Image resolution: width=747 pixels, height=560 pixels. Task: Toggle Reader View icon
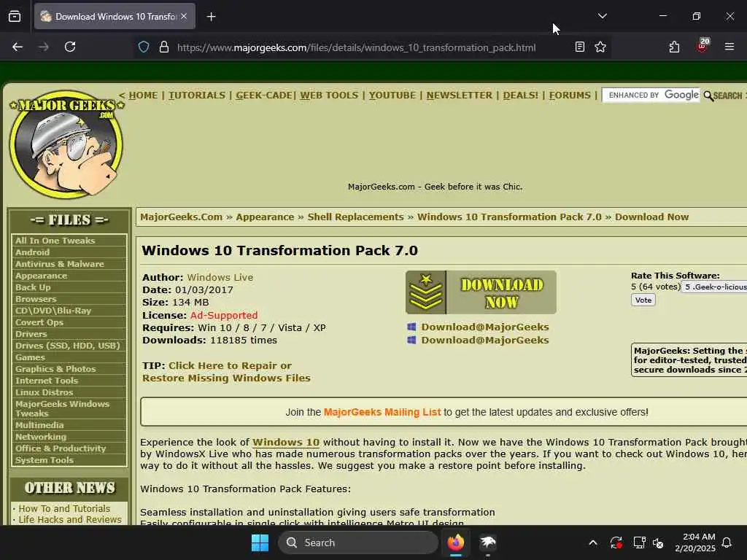[579, 47]
